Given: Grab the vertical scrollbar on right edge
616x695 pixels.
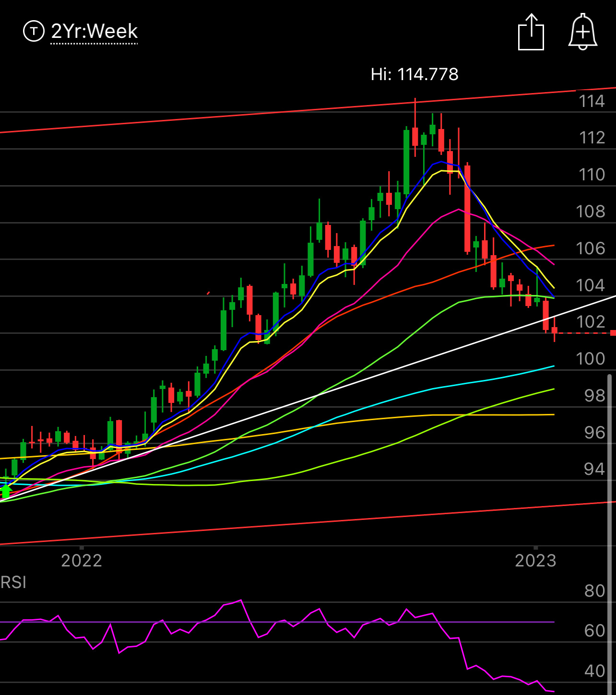Looking at the screenshot, I should click(610, 534).
